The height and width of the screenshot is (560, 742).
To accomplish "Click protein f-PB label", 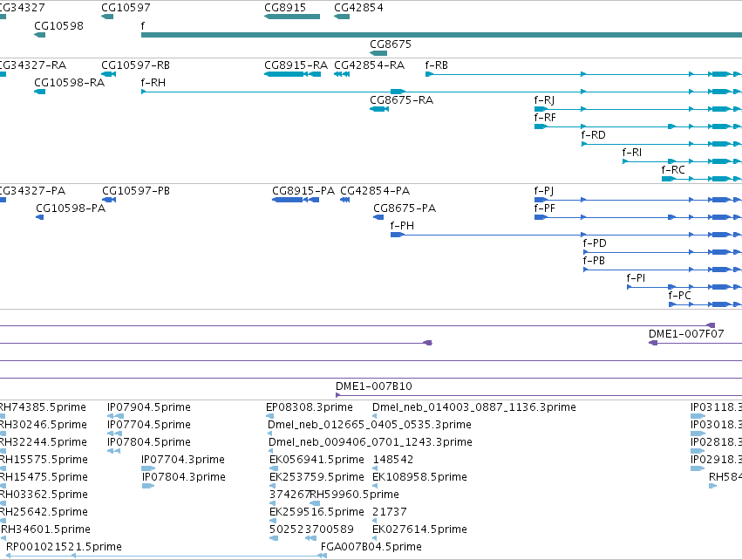I will 594,261.
